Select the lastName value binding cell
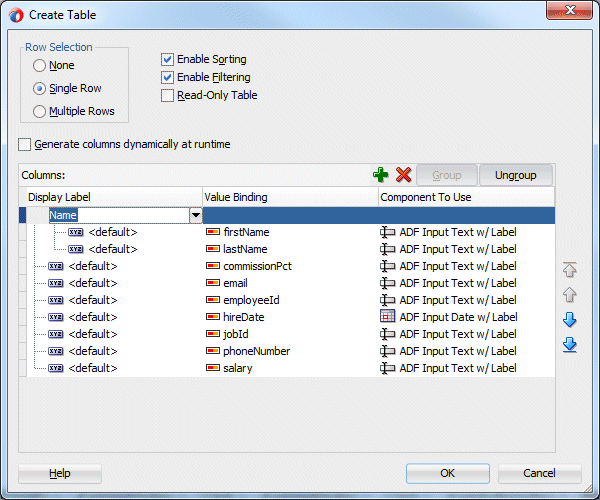The image size is (600, 500). point(290,249)
